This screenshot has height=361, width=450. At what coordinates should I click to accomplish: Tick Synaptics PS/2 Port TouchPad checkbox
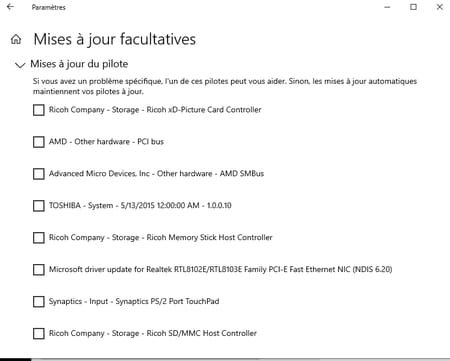(39, 302)
